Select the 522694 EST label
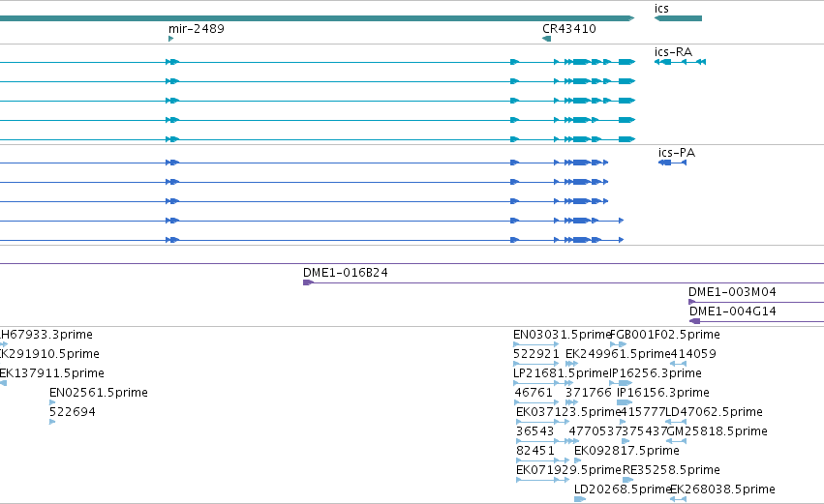The image size is (824, 504). (x=73, y=412)
